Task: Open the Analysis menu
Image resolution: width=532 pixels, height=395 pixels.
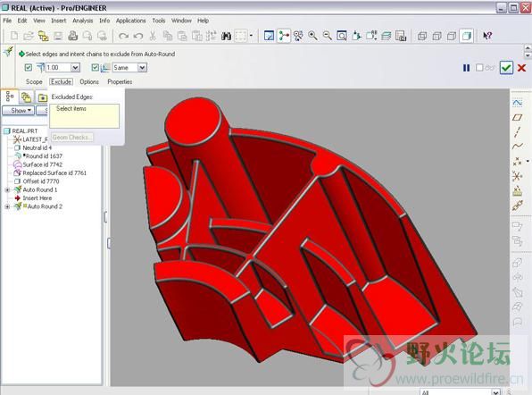Action: point(82,21)
